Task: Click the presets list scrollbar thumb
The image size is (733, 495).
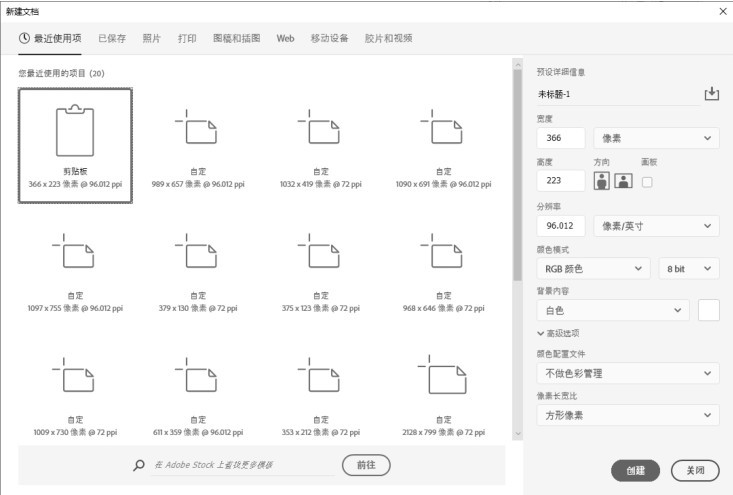Action: [517, 175]
